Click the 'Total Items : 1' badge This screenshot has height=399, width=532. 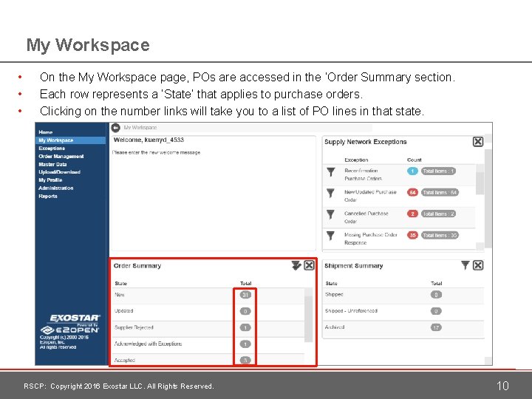click(438, 171)
